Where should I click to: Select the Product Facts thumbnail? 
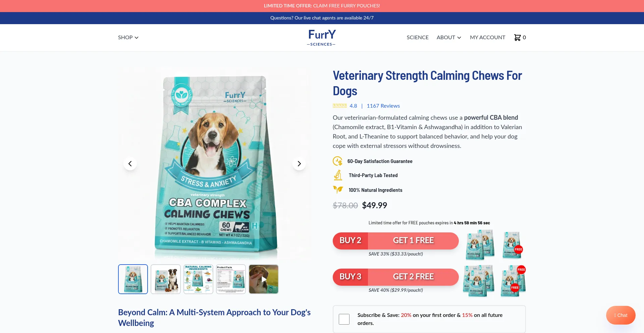tap(231, 279)
